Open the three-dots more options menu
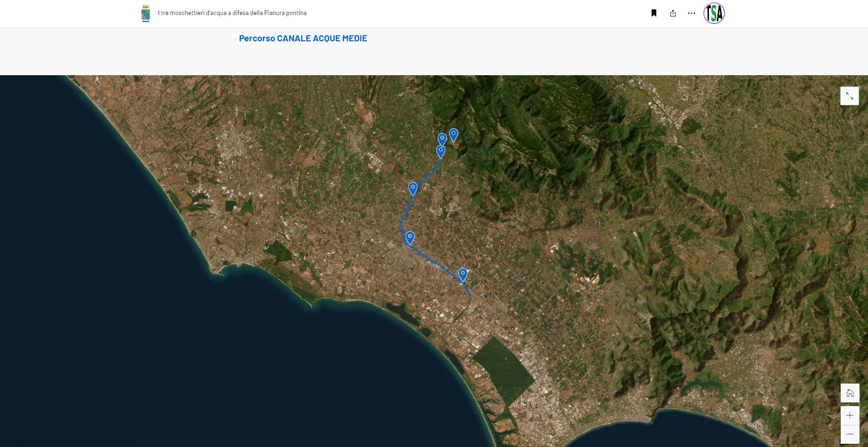 [x=691, y=13]
